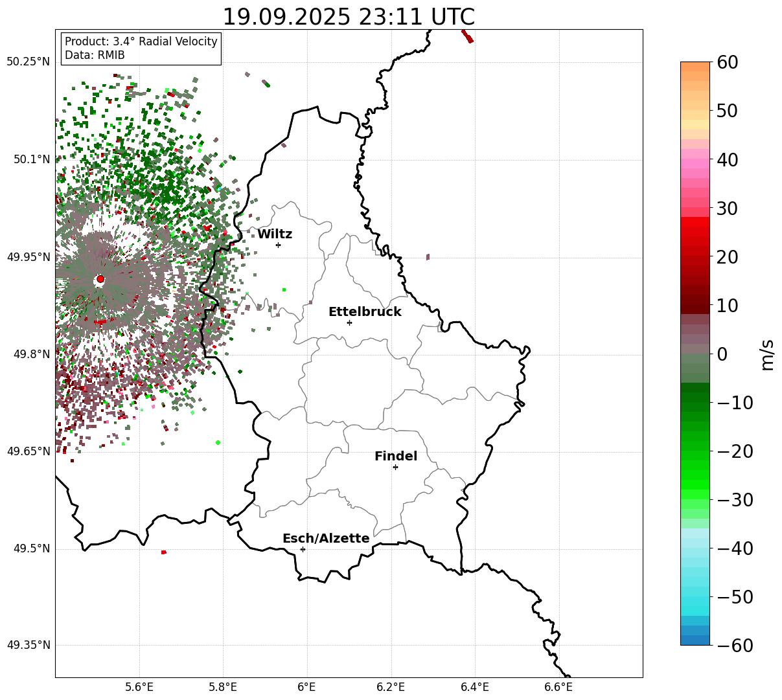Click the 6°E longitude label
The height and width of the screenshot is (700, 782).
pos(307,687)
